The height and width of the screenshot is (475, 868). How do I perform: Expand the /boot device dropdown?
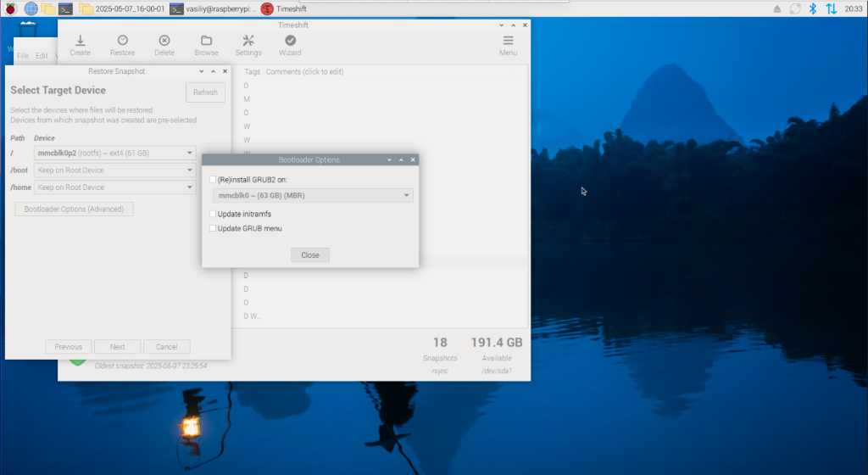point(115,170)
